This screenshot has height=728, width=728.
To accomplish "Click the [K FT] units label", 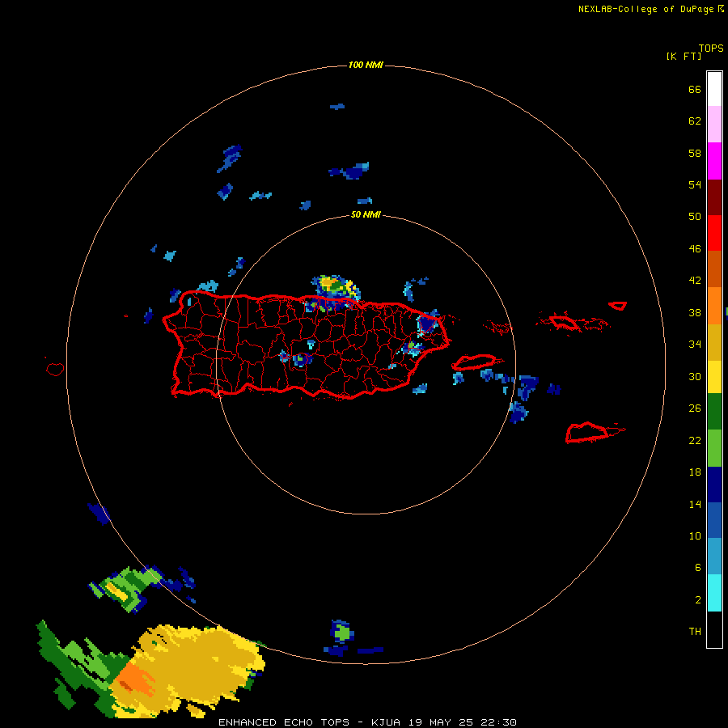I will tap(684, 57).
